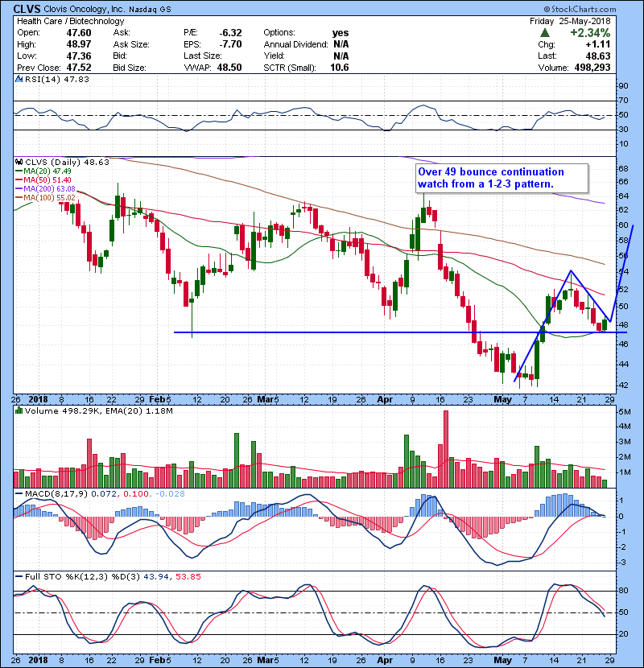Viewport: 644px width, 668px height.
Task: Click the green up-triangle change indicator
Action: click(x=544, y=33)
